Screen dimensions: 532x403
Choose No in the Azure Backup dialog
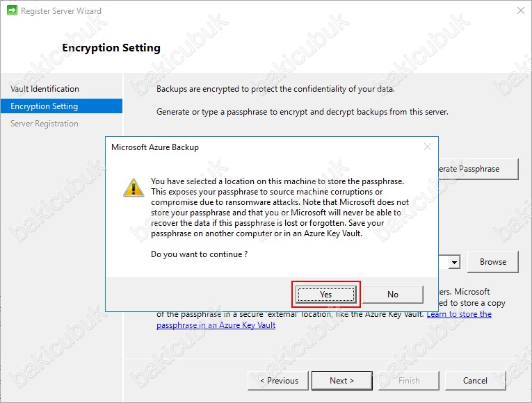[393, 294]
